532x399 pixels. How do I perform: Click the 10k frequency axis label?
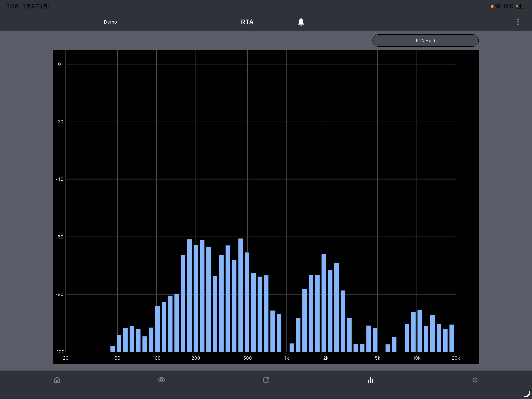pos(417,358)
